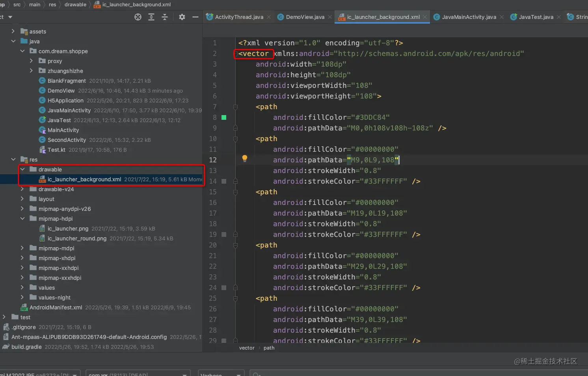588x376 pixels.
Task: Click 'vector' in editor bottom breadcrumb
Action: (247, 348)
